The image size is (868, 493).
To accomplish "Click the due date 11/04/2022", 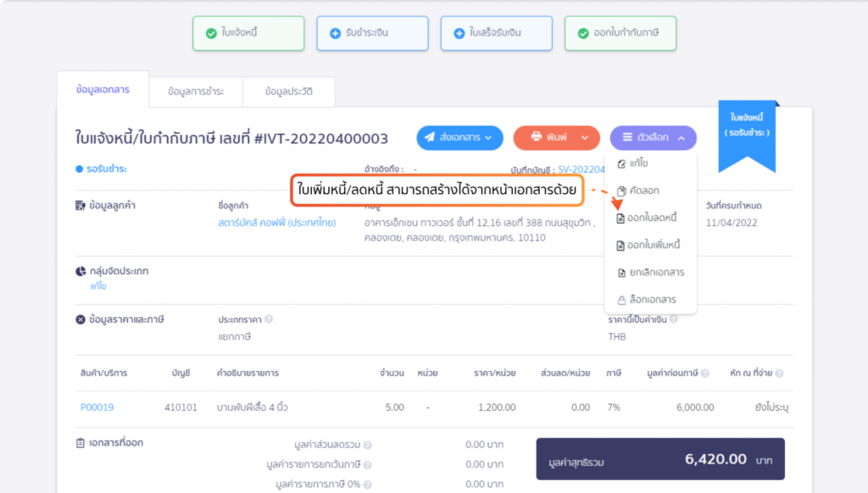I will 732,223.
